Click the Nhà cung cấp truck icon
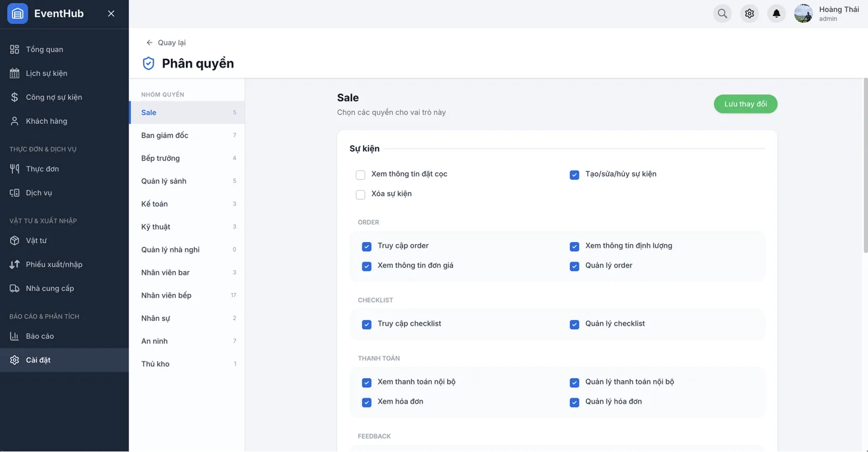 pos(15,288)
